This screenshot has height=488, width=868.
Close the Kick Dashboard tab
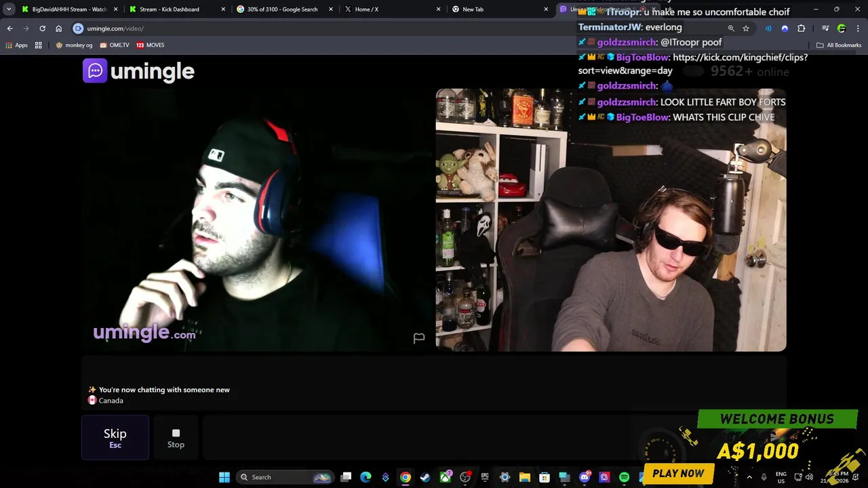[x=223, y=9]
